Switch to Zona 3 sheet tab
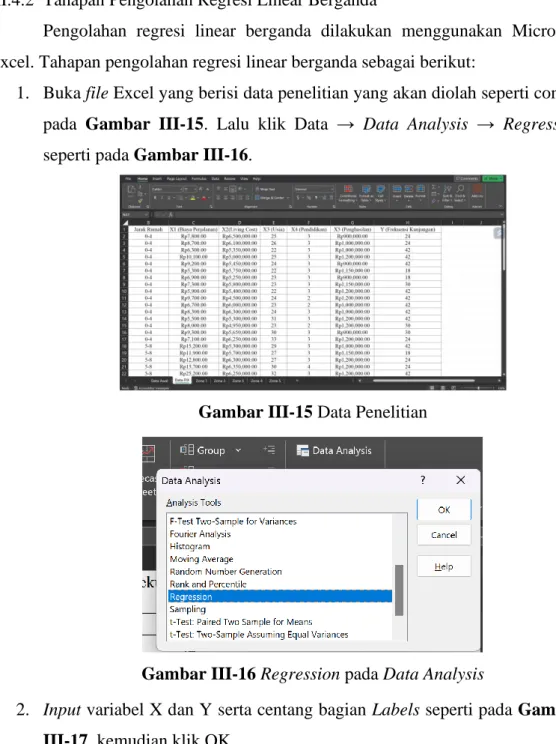The image size is (556, 744). click(x=238, y=381)
